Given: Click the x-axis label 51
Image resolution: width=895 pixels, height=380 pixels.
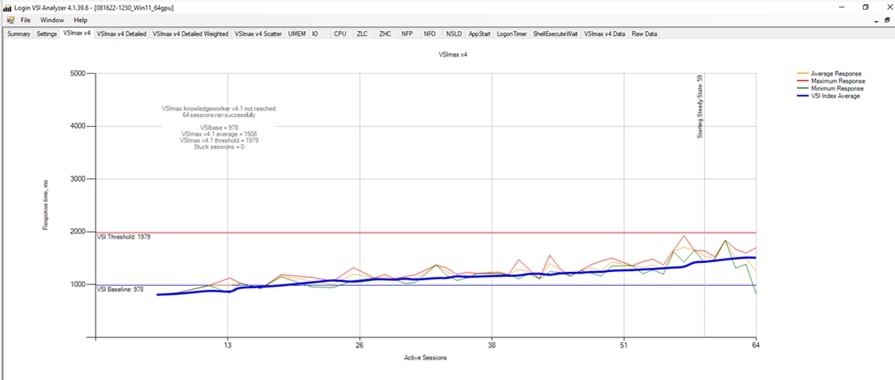Looking at the screenshot, I should pos(624,345).
